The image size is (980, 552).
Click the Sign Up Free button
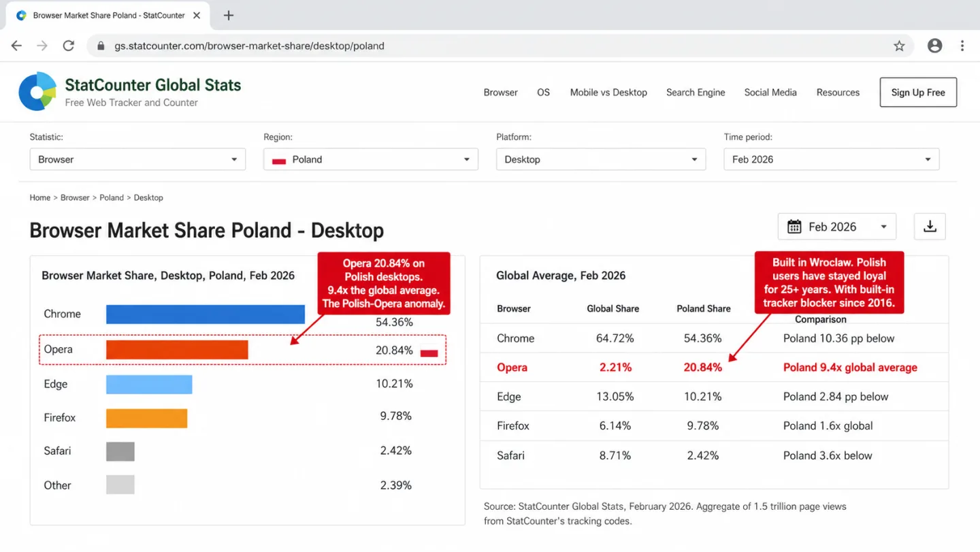click(x=918, y=93)
